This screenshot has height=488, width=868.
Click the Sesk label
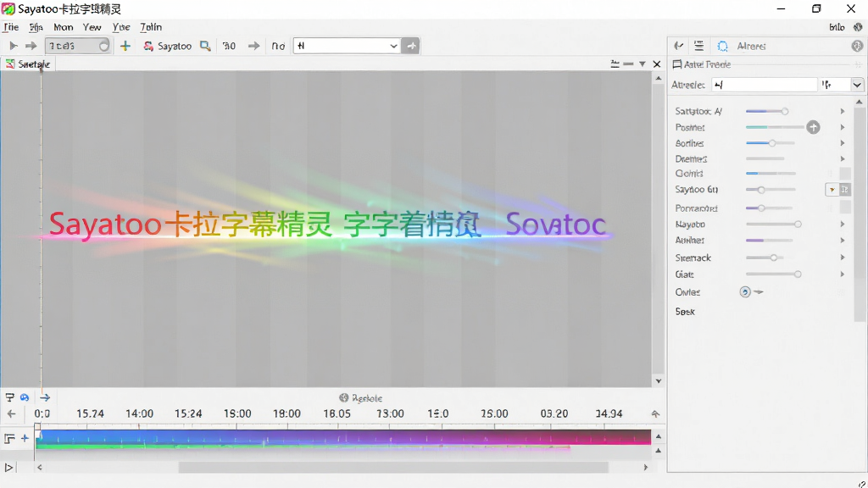685,312
